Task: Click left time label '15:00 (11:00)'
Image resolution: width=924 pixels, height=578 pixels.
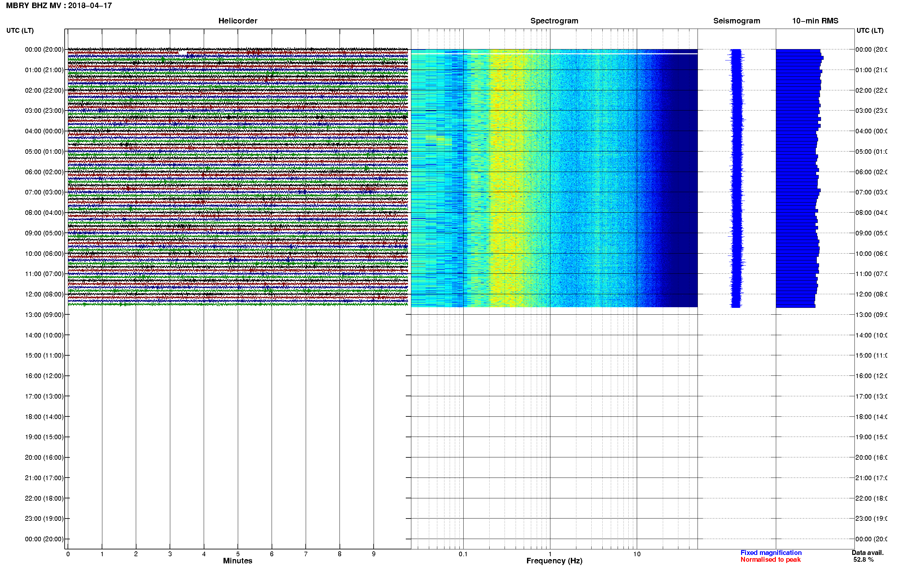Action: click(44, 356)
